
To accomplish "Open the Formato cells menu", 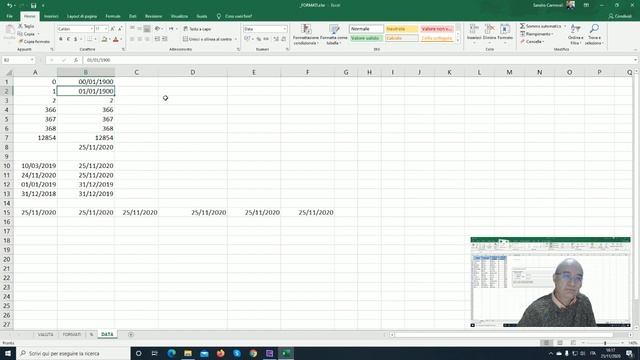I will pyautogui.click(x=505, y=32).
